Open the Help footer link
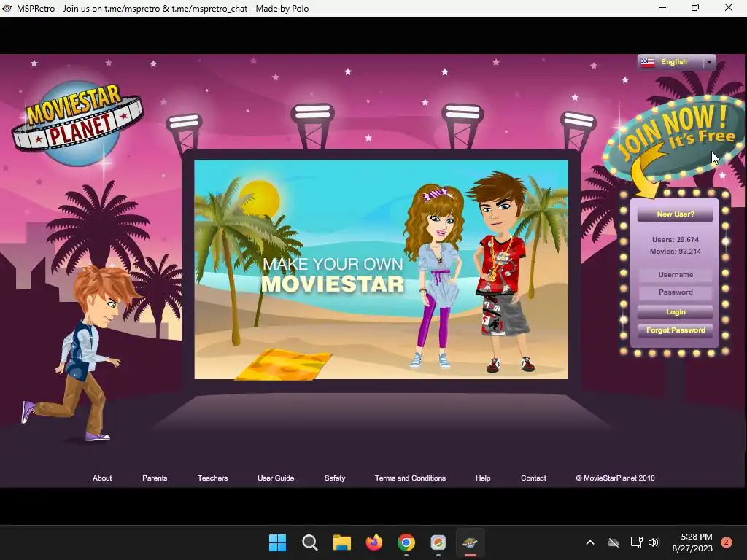Image resolution: width=747 pixels, height=560 pixels. coord(483,478)
